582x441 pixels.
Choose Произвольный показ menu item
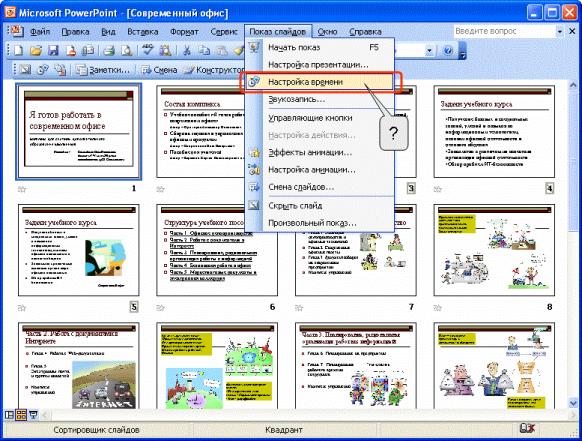coord(319,223)
